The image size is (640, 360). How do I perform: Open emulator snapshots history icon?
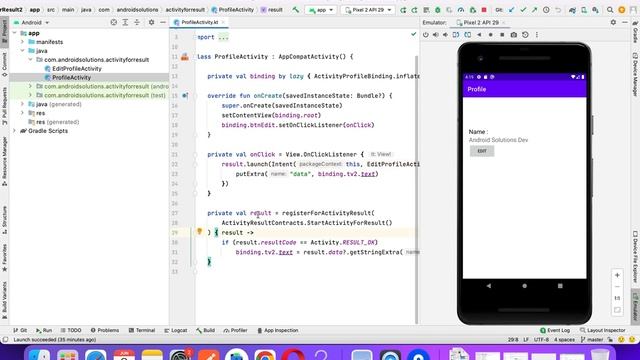(525, 35)
